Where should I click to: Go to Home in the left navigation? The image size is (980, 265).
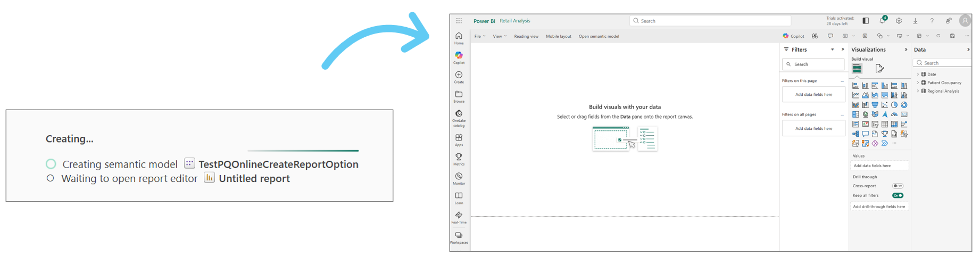pos(459,38)
